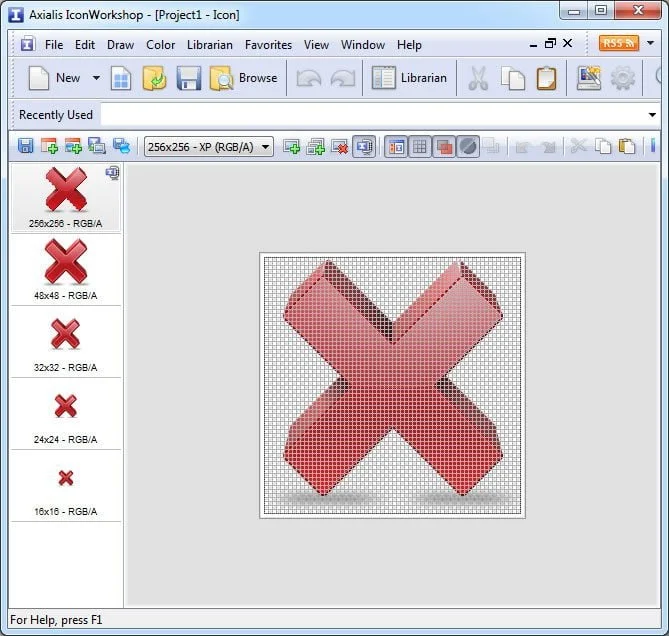669x636 pixels.
Task: Add new image format with green plus
Action: [291, 147]
